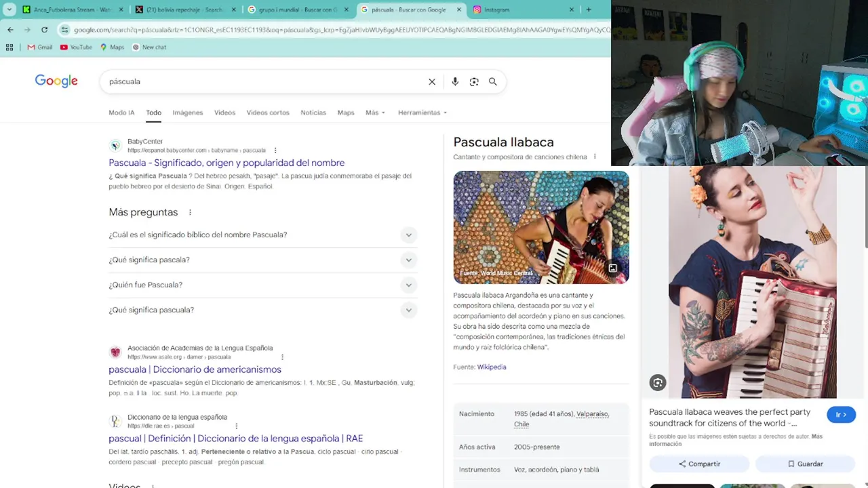Image resolution: width=868 pixels, height=488 pixels.
Task: Open new browser tab with plus icon
Action: 589,9
